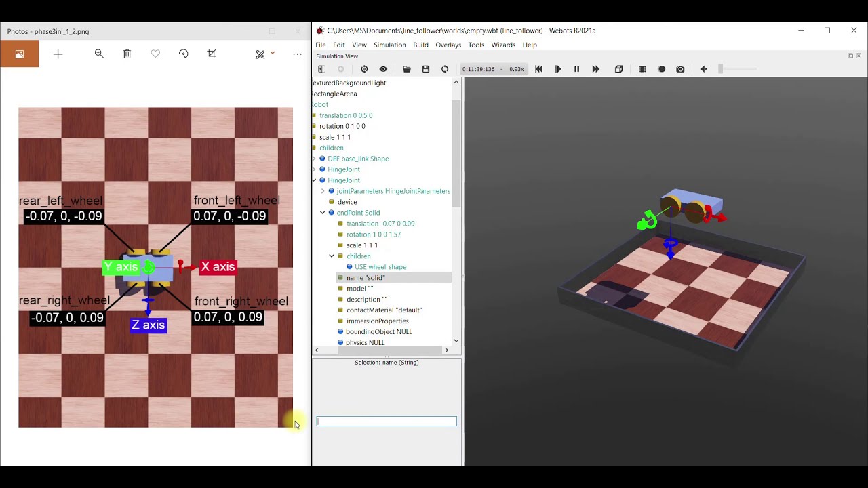Click the Photos app collection icon
This screenshot has height=488, width=868.
[20, 54]
